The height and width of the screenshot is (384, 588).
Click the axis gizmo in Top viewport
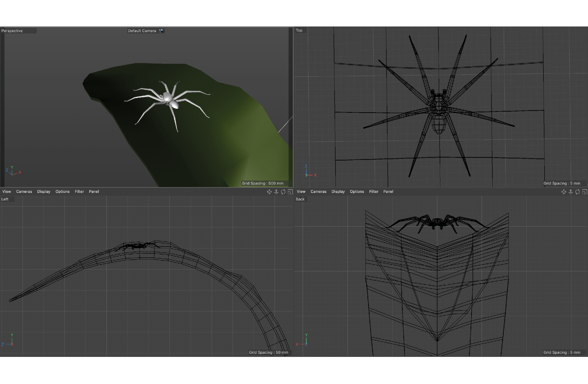point(307,174)
